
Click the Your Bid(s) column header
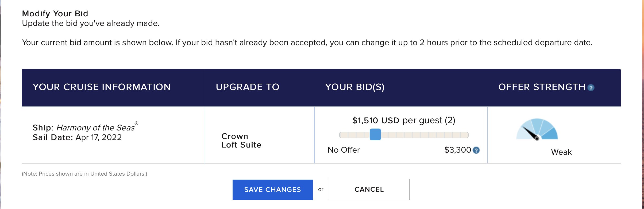[355, 87]
